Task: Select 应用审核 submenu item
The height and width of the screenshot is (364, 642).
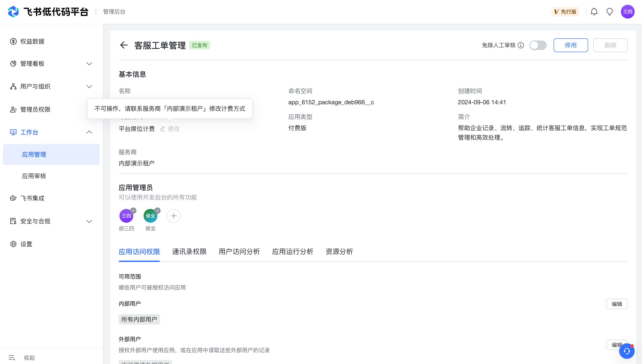Action: pyautogui.click(x=51, y=176)
